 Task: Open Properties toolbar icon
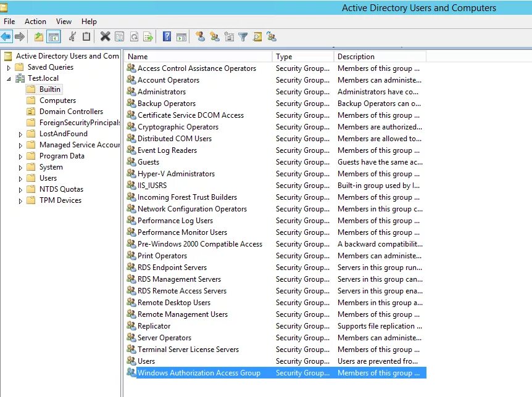tap(120, 36)
